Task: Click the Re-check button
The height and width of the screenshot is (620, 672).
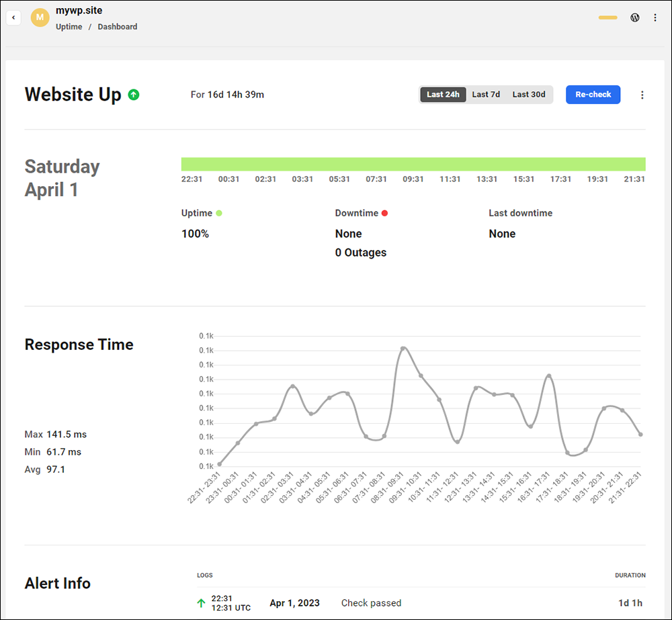Action: click(593, 94)
